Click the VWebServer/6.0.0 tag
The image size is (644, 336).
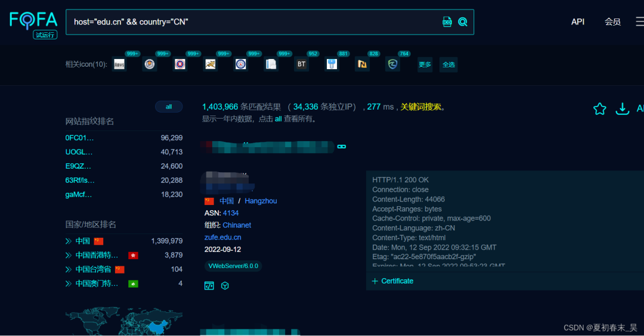tap(233, 266)
